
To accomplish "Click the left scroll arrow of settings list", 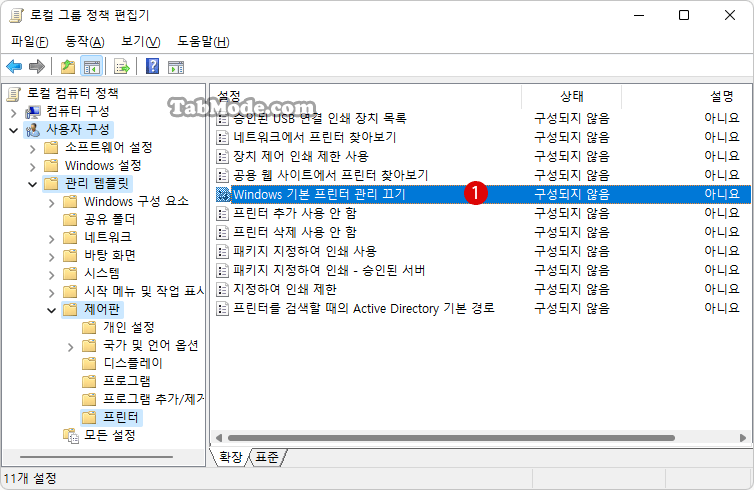I will 219,438.
